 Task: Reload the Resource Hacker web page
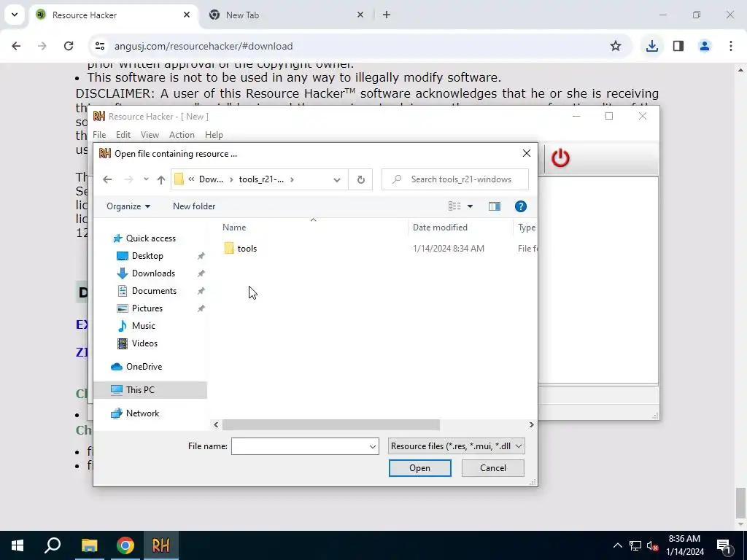coord(69,46)
